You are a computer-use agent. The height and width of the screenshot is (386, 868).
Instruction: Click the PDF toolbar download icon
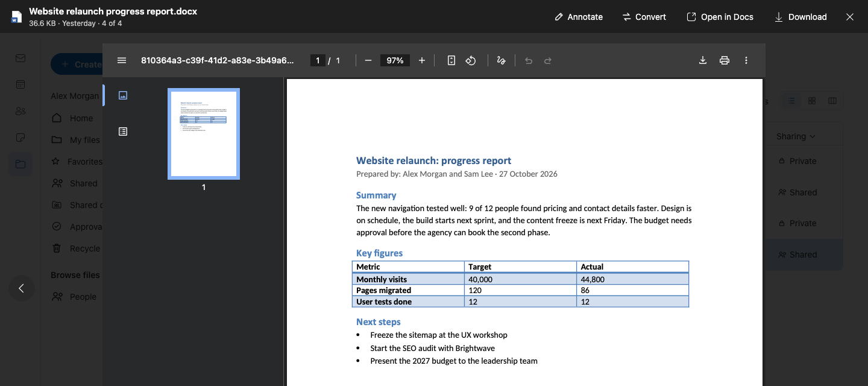(703, 60)
